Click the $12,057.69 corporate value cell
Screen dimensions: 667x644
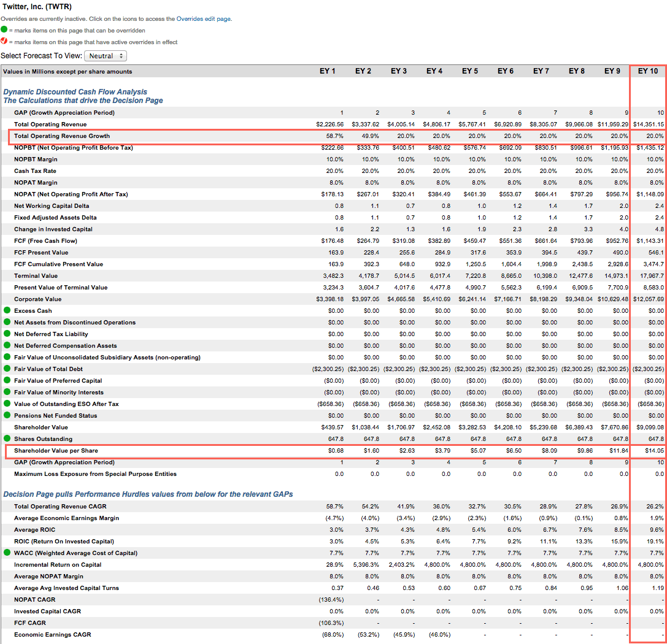click(648, 299)
